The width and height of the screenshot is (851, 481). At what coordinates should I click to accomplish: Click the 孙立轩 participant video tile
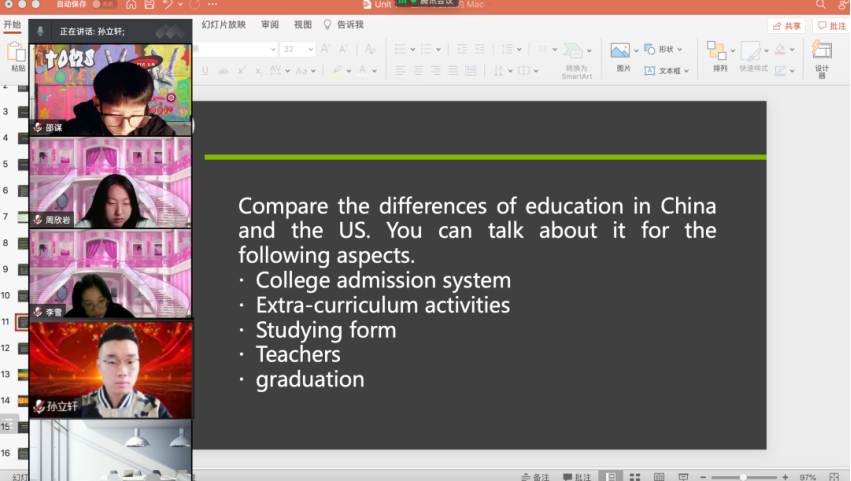point(110,368)
